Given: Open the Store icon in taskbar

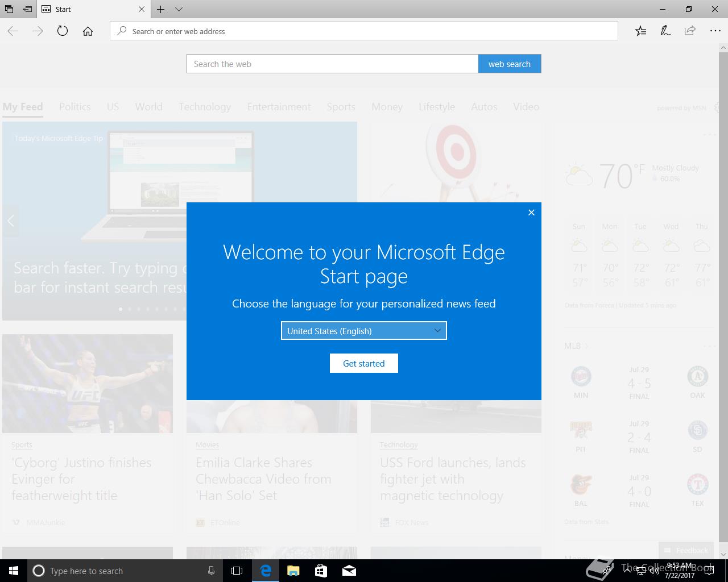Looking at the screenshot, I should [x=321, y=571].
